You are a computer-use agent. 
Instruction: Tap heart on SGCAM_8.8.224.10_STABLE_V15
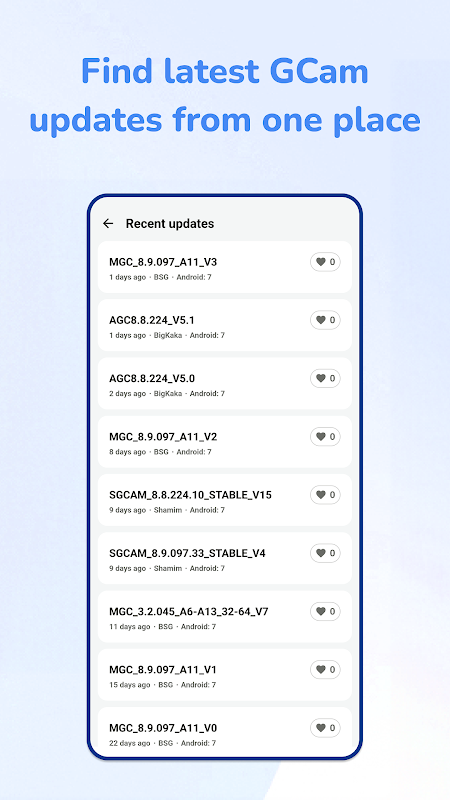point(326,495)
